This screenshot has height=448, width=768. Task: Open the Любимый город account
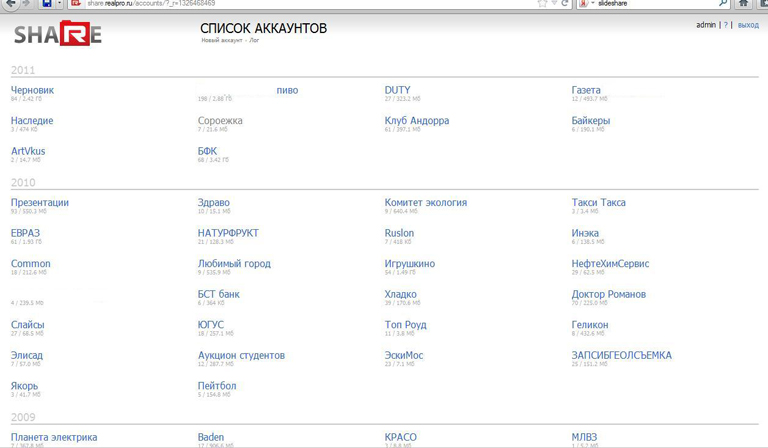pyautogui.click(x=234, y=264)
